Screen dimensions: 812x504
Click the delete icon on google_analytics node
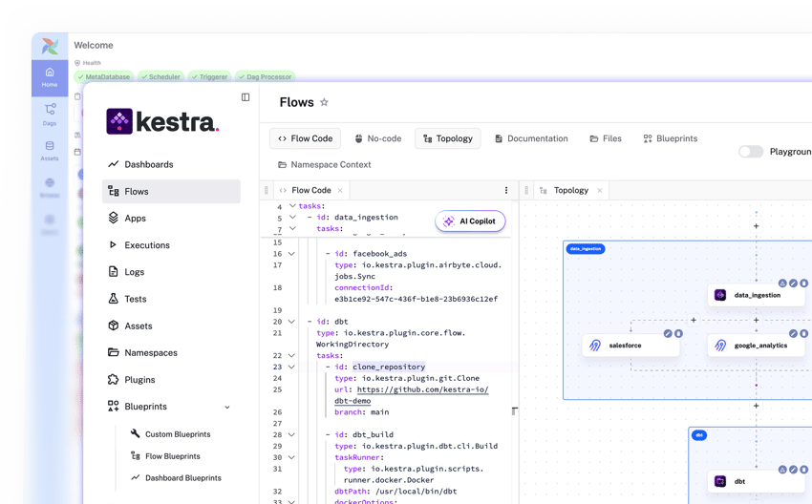click(x=803, y=333)
